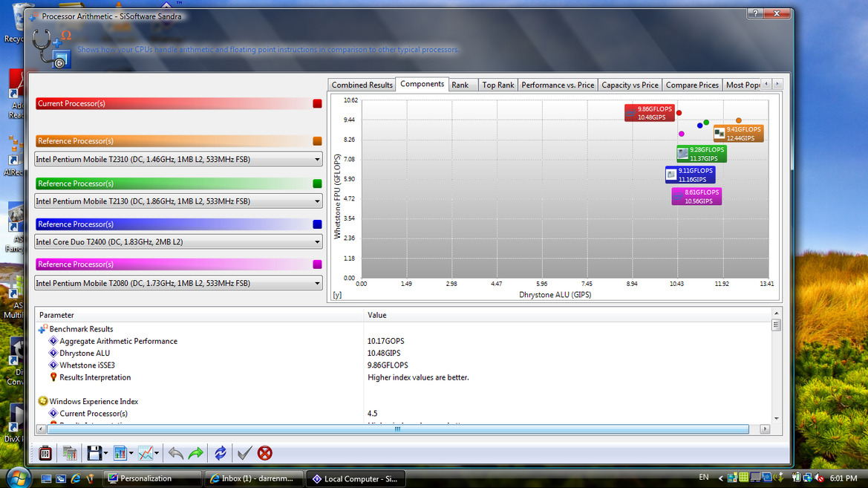This screenshot has width=868, height=488.
Task: Click the copy results chart icon
Action: click(70, 453)
